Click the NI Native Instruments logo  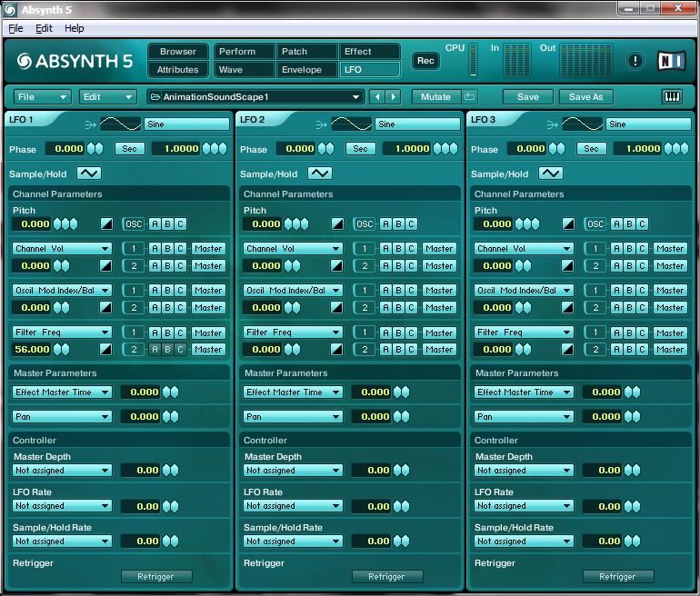[671, 61]
